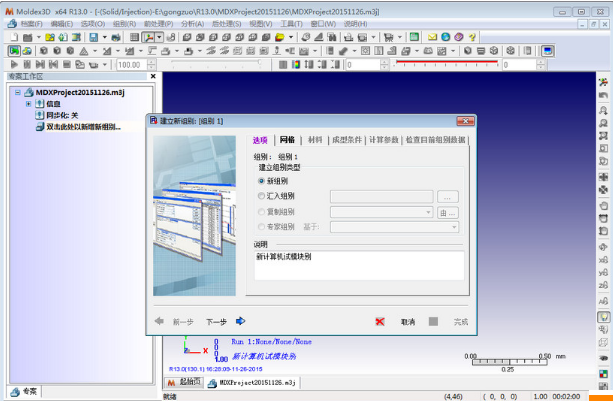613x401 pixels.
Task: Switch to the 网格 tab in dialog
Action: 287,140
